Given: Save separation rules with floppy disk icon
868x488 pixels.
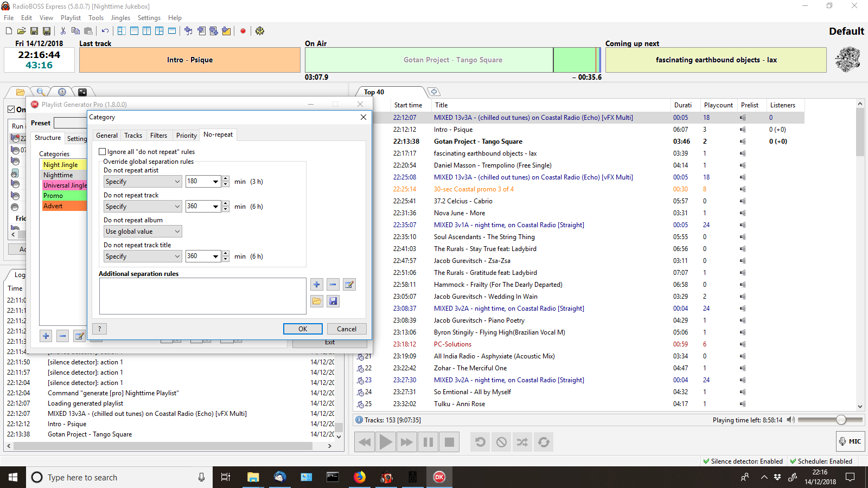Looking at the screenshot, I should click(x=333, y=301).
